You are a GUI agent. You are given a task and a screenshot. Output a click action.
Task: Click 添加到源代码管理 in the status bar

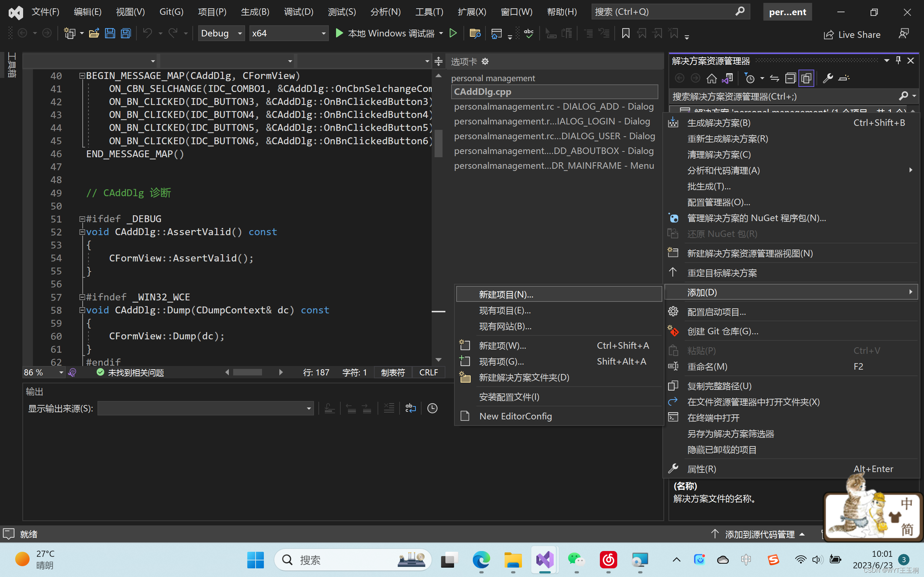[x=756, y=534]
